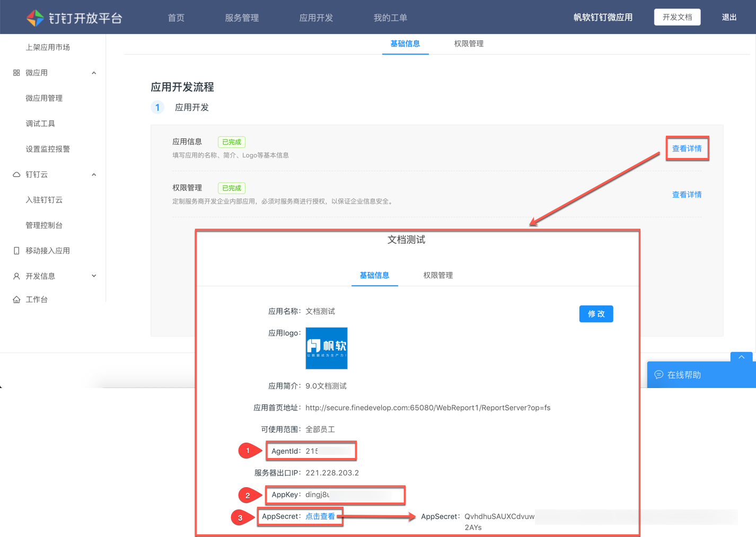Screen dimensions: 756x537
Task: Open 我的工单 in top navigation
Action: 390,18
